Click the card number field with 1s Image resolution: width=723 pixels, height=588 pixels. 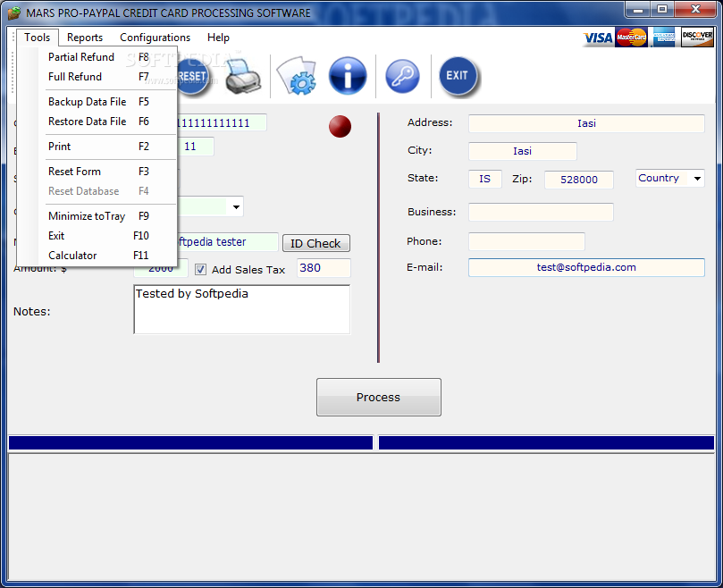[x=222, y=122]
